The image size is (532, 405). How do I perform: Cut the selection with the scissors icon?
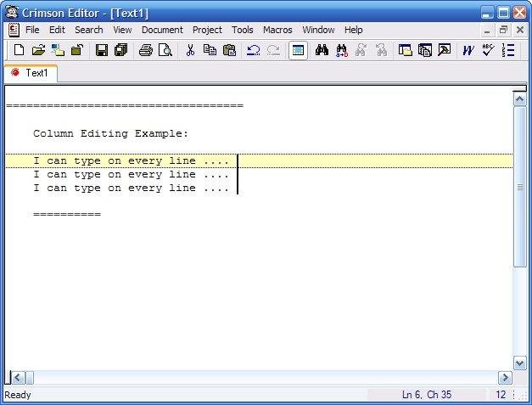pyautogui.click(x=190, y=50)
